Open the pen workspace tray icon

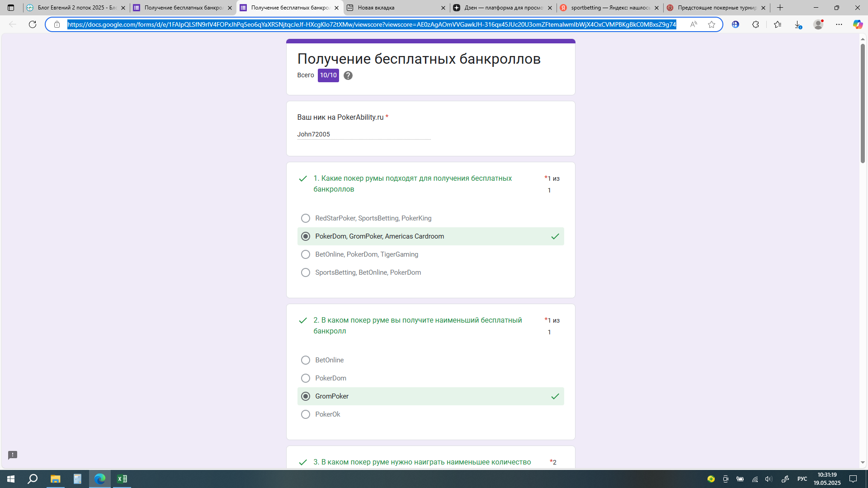(785, 479)
